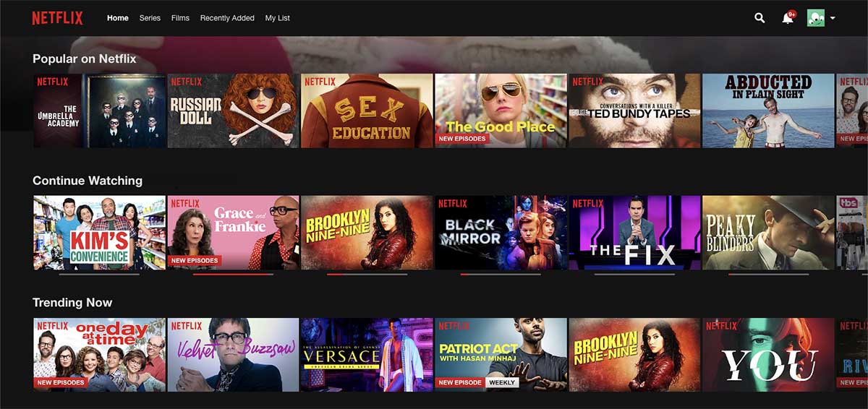The height and width of the screenshot is (409, 868).
Task: Resume Kim's Convenience
Action: pos(99,233)
